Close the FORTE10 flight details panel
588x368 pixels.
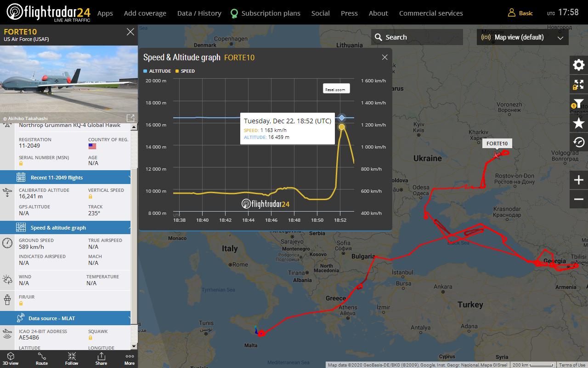130,32
